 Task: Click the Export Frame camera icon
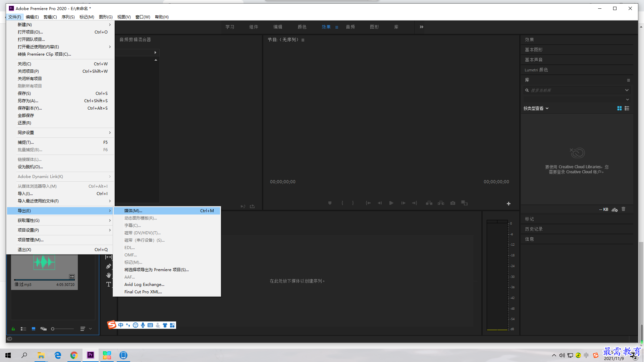click(x=453, y=203)
